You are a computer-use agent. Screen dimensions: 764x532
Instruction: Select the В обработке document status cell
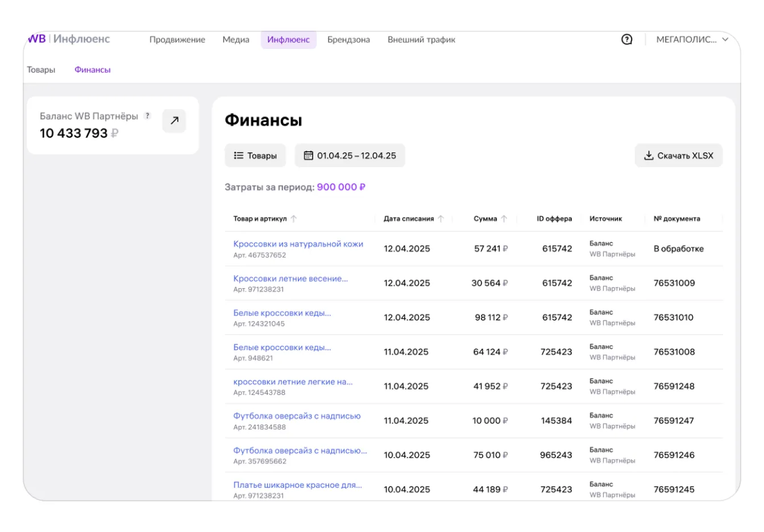pos(678,248)
